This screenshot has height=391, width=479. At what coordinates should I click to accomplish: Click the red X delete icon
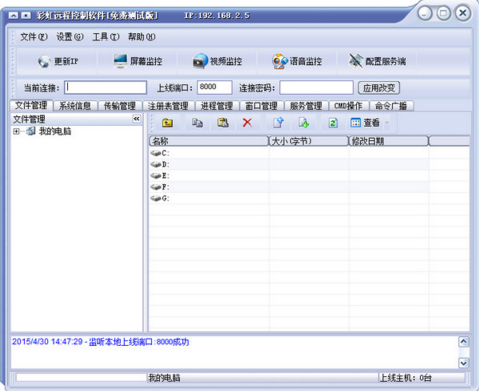click(247, 123)
